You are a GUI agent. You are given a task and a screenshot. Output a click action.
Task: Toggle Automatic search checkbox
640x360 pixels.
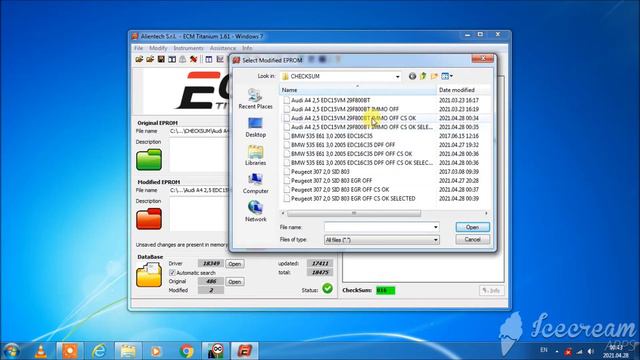172,273
